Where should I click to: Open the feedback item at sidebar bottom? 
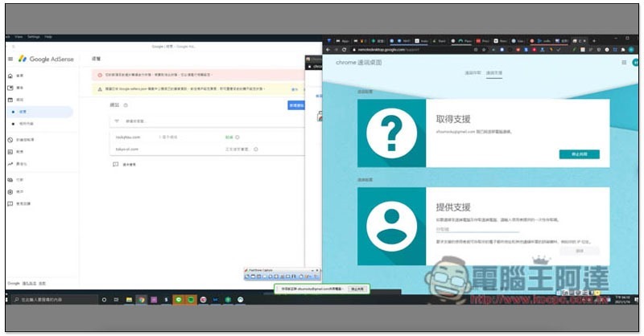tap(19, 203)
